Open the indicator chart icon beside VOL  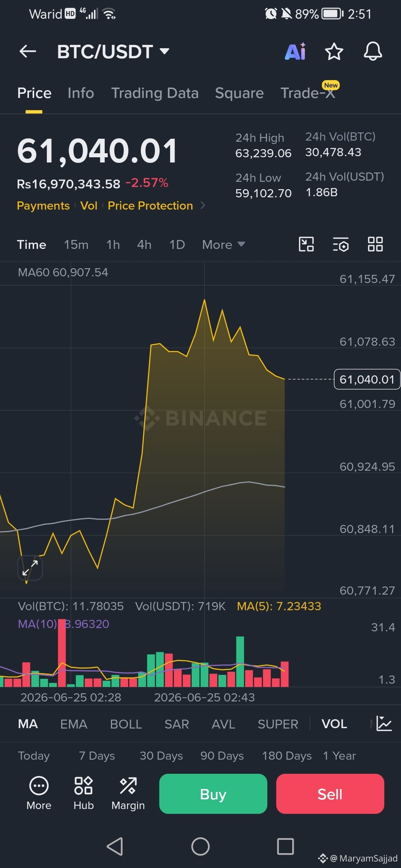[384, 724]
